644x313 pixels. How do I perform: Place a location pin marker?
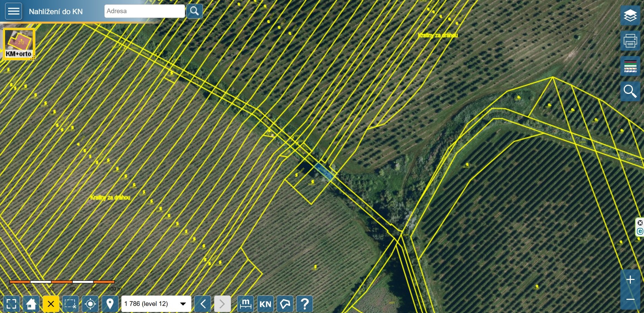click(110, 304)
